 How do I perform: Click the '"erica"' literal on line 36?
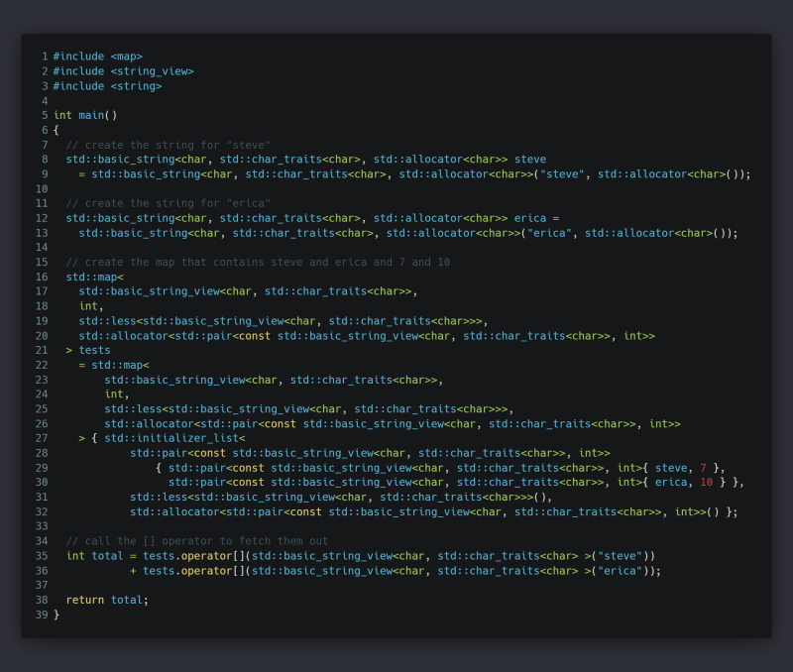[x=621, y=571]
